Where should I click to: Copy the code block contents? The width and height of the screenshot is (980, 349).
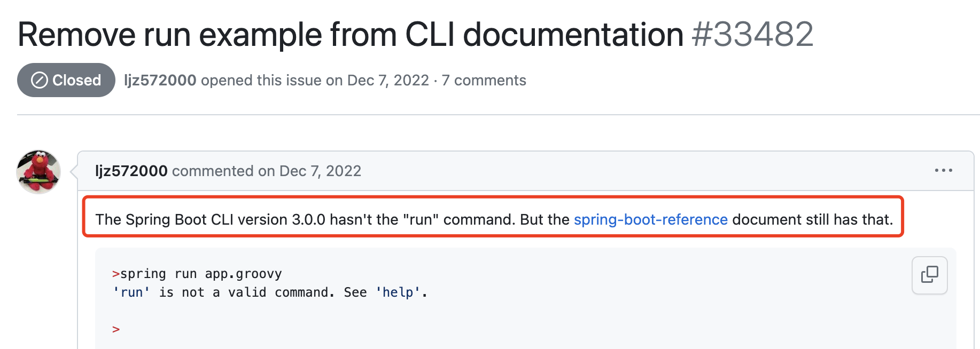[x=929, y=275]
